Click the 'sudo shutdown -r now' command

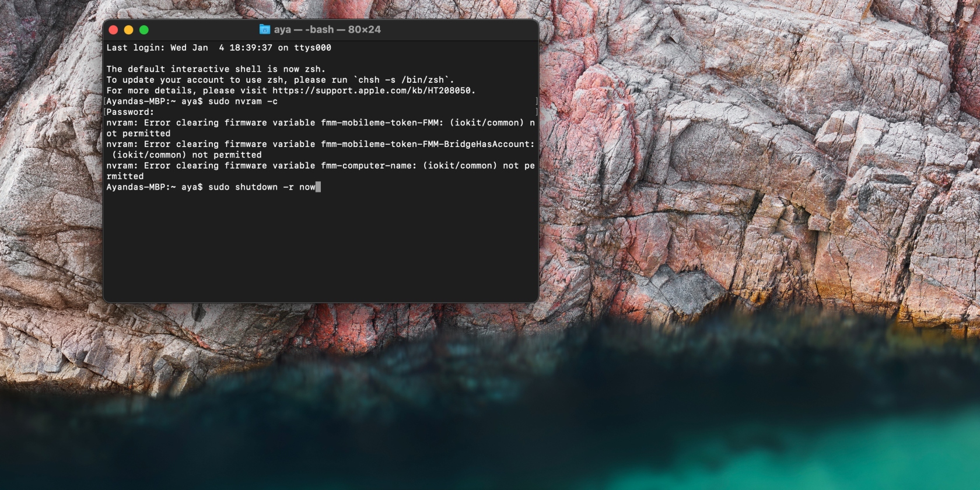[261, 187]
